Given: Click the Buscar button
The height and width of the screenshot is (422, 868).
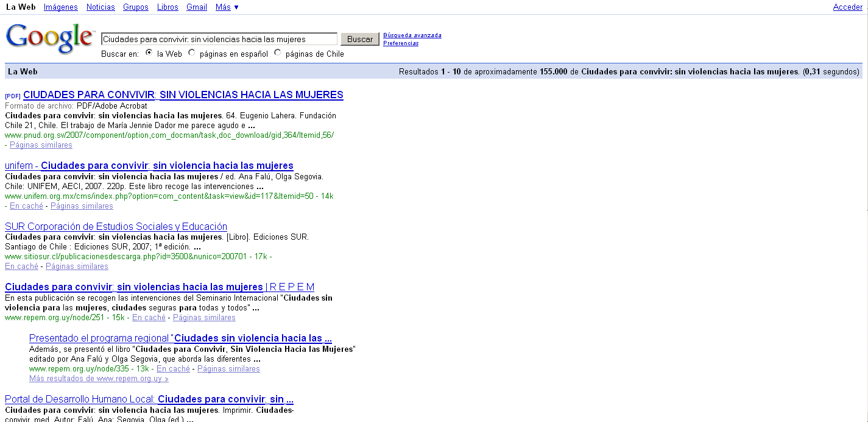Looking at the screenshot, I should [x=360, y=39].
